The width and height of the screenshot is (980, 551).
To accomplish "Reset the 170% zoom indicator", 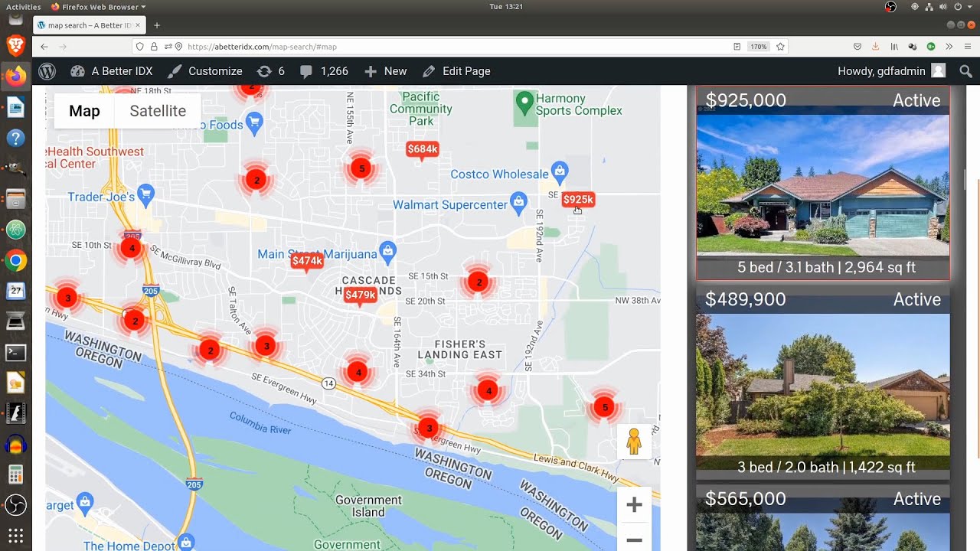I will point(758,47).
